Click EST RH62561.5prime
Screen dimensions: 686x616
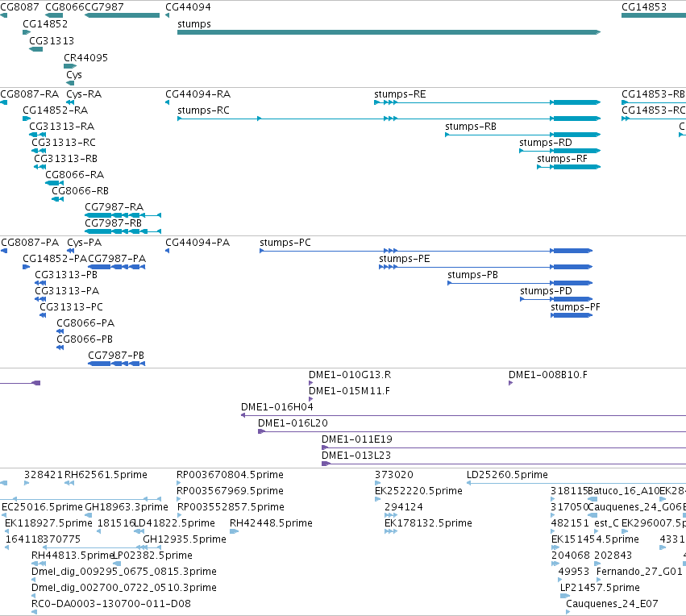[x=69, y=483]
